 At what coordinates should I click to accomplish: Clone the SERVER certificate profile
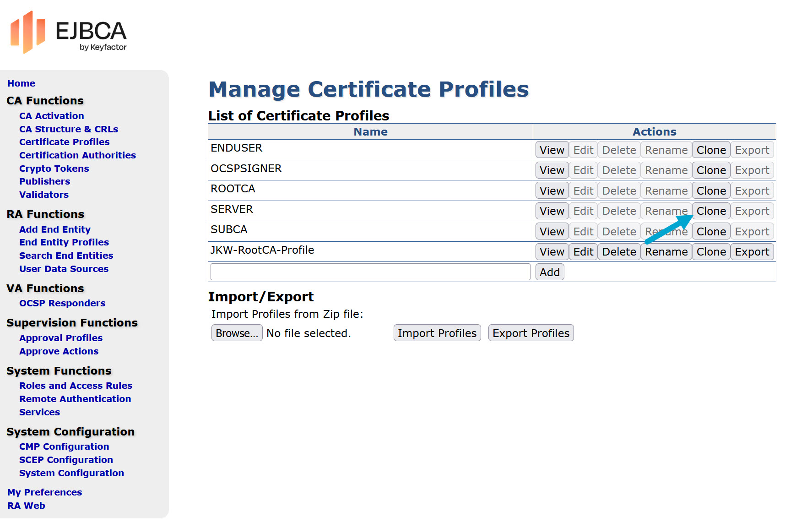coord(711,211)
